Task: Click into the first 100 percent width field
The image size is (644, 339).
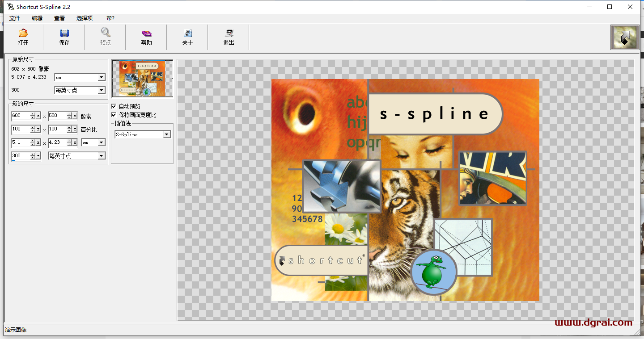Action: 21,129
